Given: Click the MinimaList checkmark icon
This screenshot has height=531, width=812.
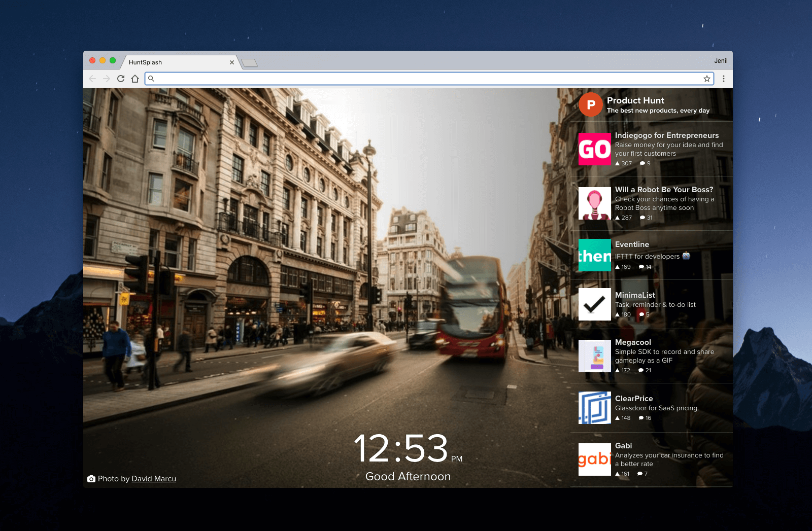Looking at the screenshot, I should [x=595, y=304].
